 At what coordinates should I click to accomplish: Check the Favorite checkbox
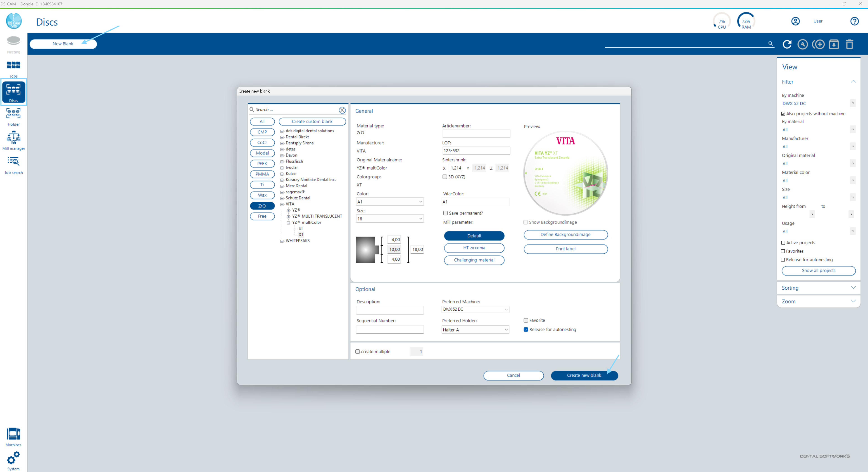click(x=526, y=320)
